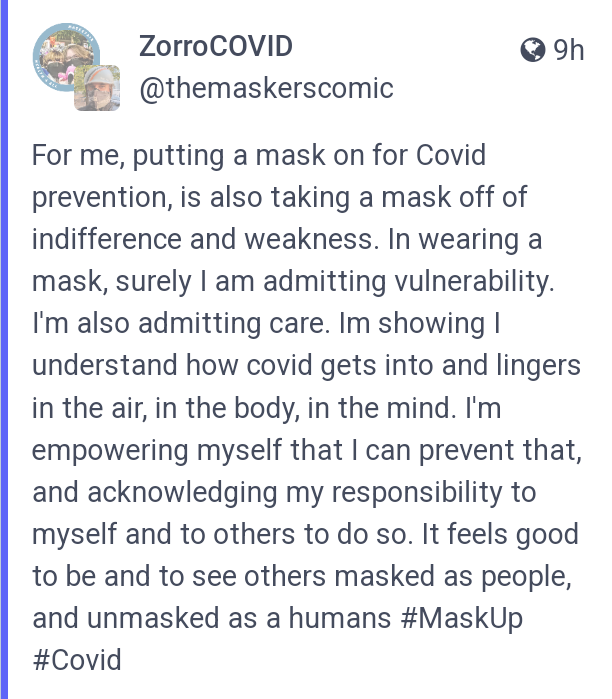612x699 pixels.
Task: Click the line starting "I'm also admitting care"
Action: pyautogui.click(x=266, y=324)
